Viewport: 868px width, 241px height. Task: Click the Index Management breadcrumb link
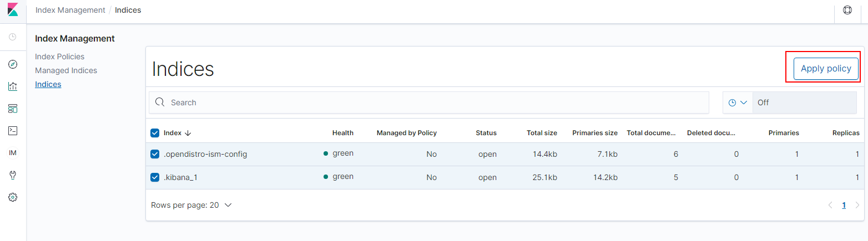tap(70, 10)
